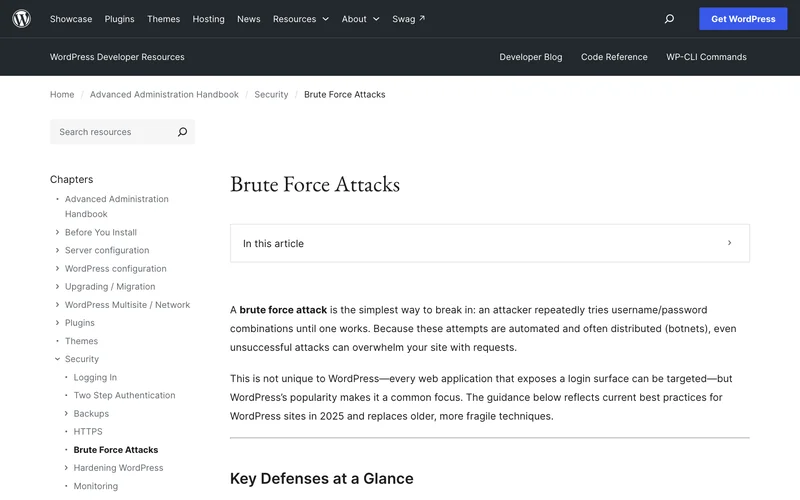Click the Chapters sidebar heading
This screenshot has height=500, width=800.
point(71,180)
